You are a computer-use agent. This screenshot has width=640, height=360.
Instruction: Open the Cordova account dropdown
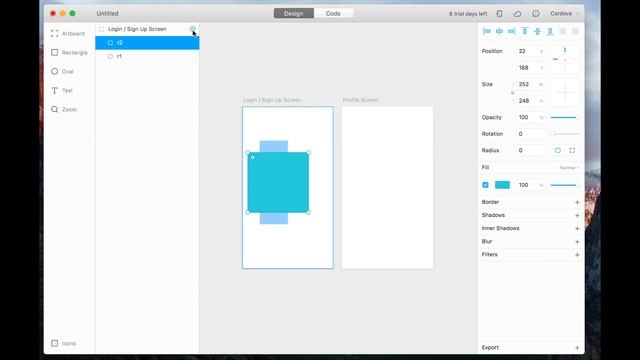point(564,13)
